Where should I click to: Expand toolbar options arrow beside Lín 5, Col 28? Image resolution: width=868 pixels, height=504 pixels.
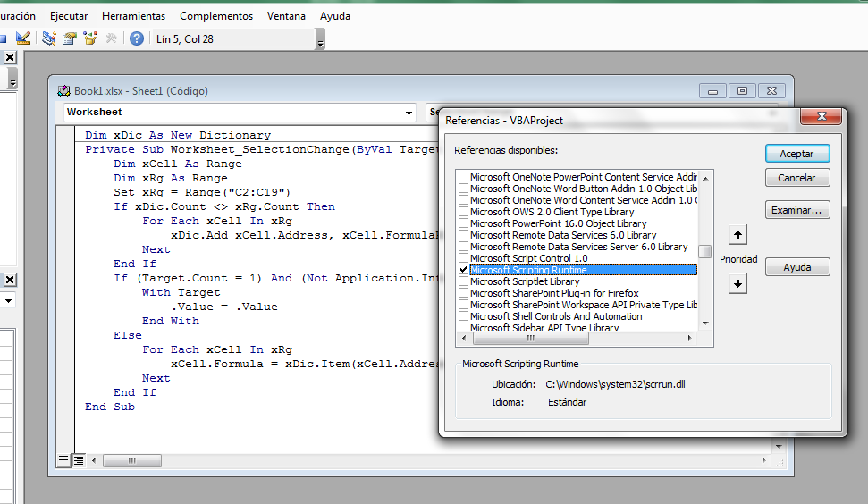pos(320,41)
